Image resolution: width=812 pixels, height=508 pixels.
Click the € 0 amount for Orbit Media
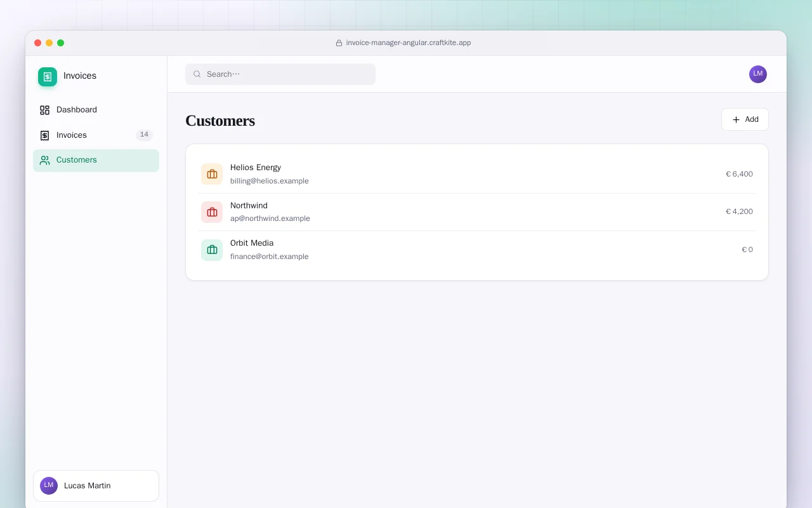[747, 250]
